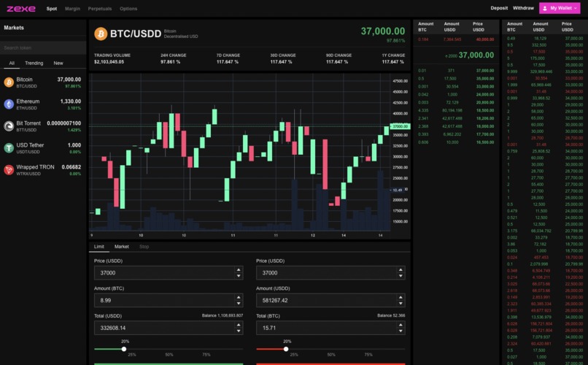Click the TRADING VOLUME $2,103,045.05 value

click(109, 62)
